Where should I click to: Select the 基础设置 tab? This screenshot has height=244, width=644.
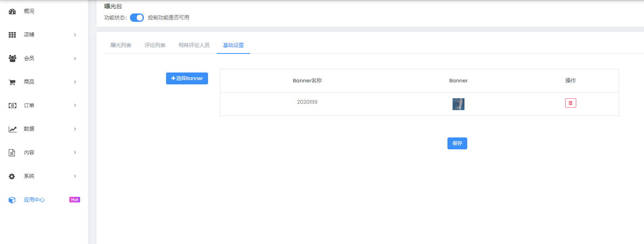[x=233, y=45]
